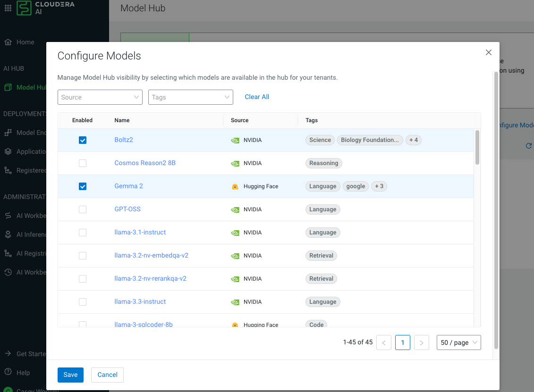
Task: Open the Cosmos Reason2 8B link
Action: coord(145,163)
